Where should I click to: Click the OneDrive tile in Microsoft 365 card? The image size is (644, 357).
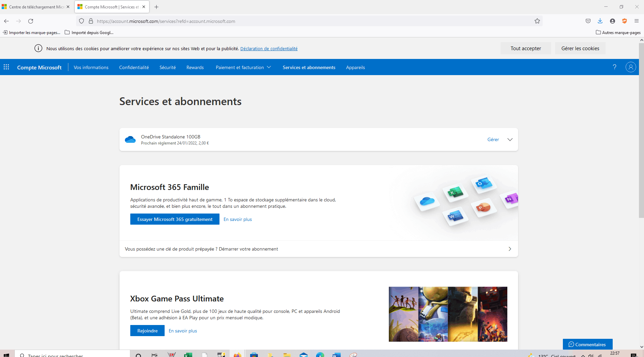pos(427,201)
